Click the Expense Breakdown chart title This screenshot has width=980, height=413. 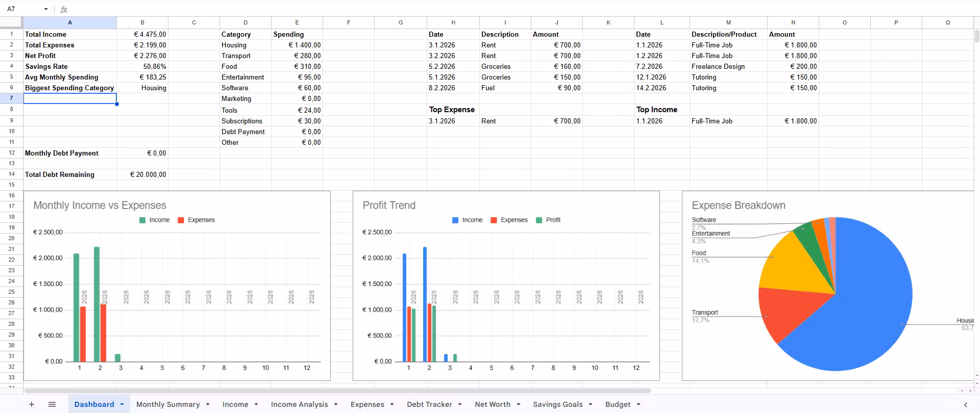[739, 205]
